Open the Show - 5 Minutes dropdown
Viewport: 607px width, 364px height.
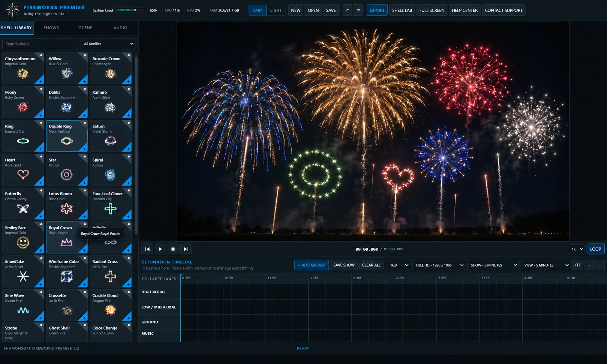coord(493,265)
